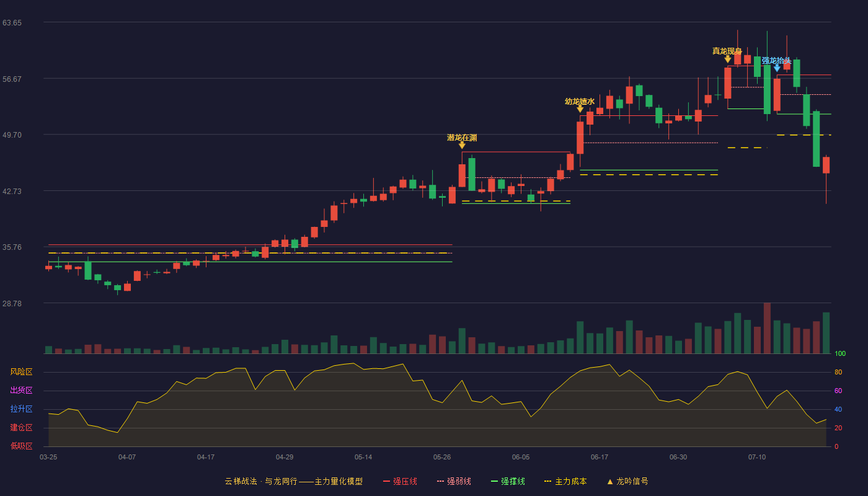Screen dimensions: 868x496
Task: Click the 03-25 date label
Action: tap(48, 457)
